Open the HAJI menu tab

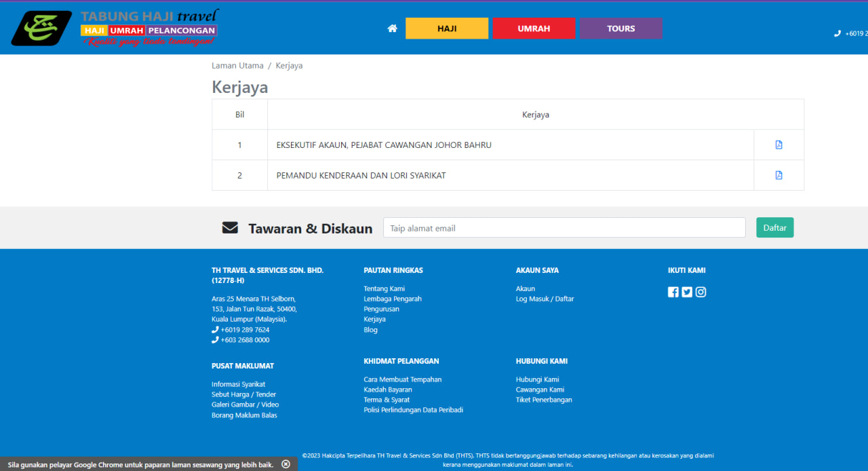(x=447, y=29)
